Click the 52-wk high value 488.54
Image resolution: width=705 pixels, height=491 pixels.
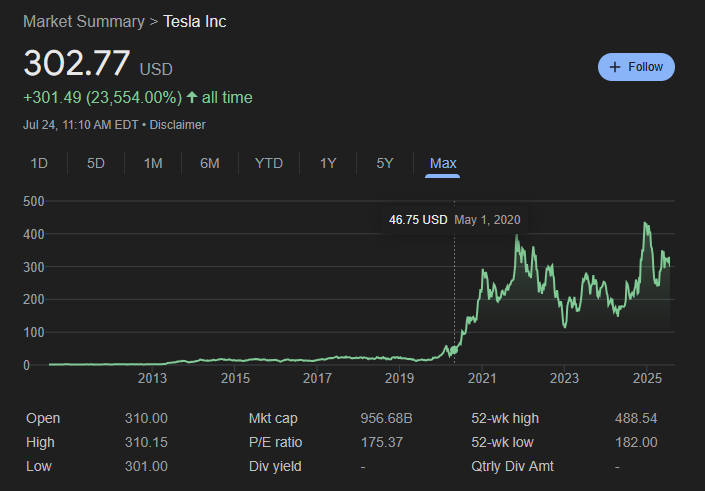pyautogui.click(x=636, y=418)
